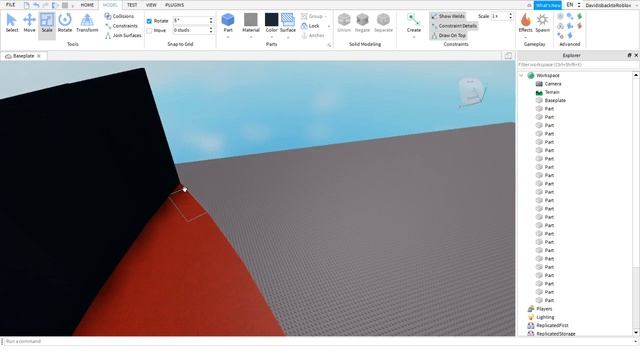Click the Union solid modeling button
The image size is (640, 360).
click(x=344, y=23)
